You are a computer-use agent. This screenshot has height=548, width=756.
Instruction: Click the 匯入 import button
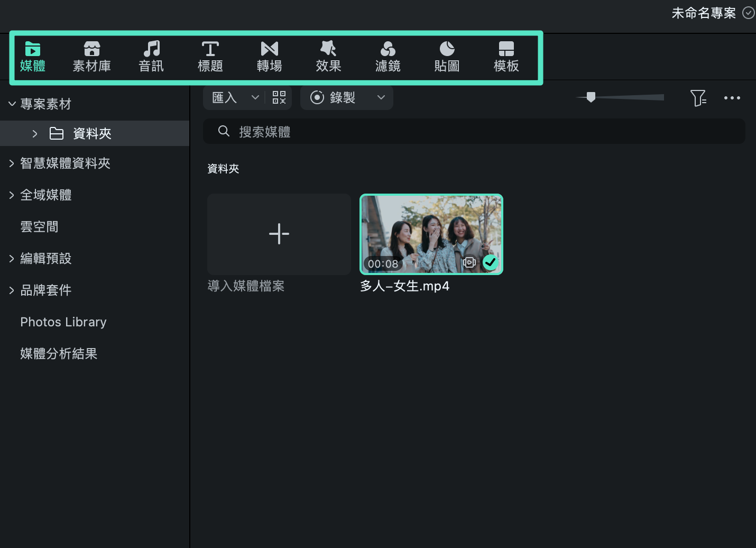click(224, 97)
